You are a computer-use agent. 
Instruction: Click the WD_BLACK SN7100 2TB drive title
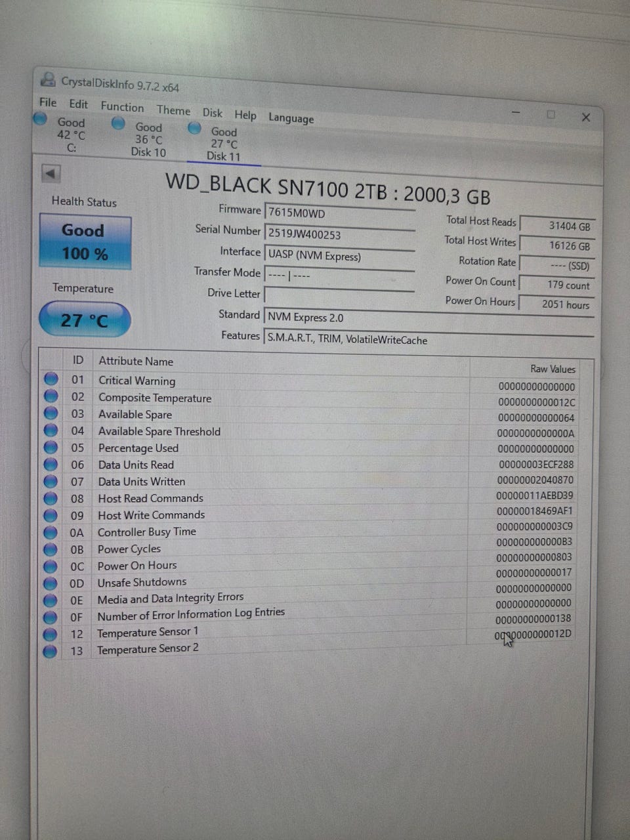pyautogui.click(x=327, y=188)
